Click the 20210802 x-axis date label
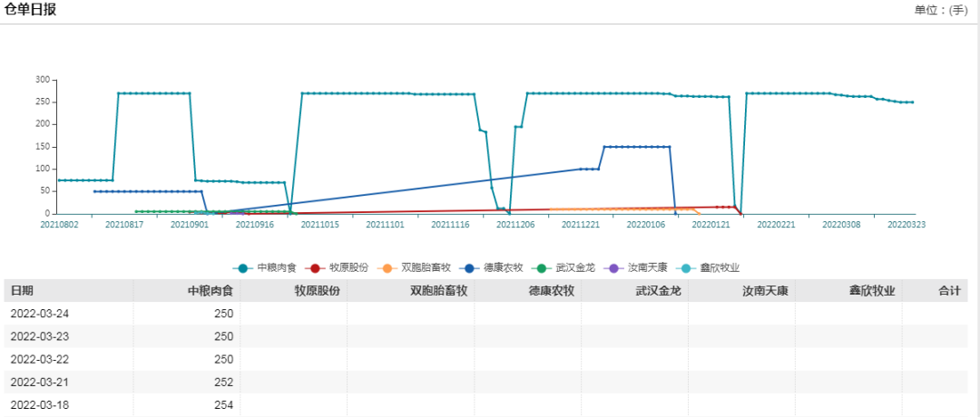Viewport: 980px width, 417px height. 59,224
